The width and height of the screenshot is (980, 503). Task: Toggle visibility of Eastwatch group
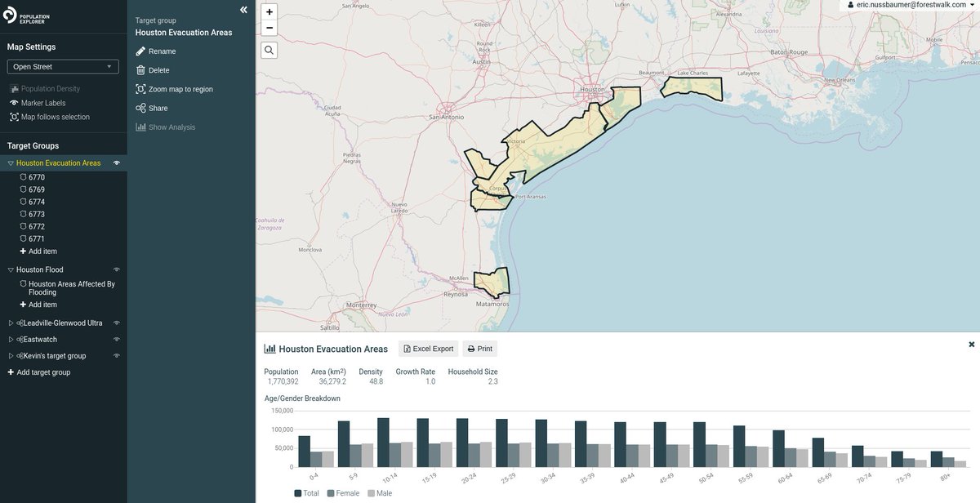[117, 340]
